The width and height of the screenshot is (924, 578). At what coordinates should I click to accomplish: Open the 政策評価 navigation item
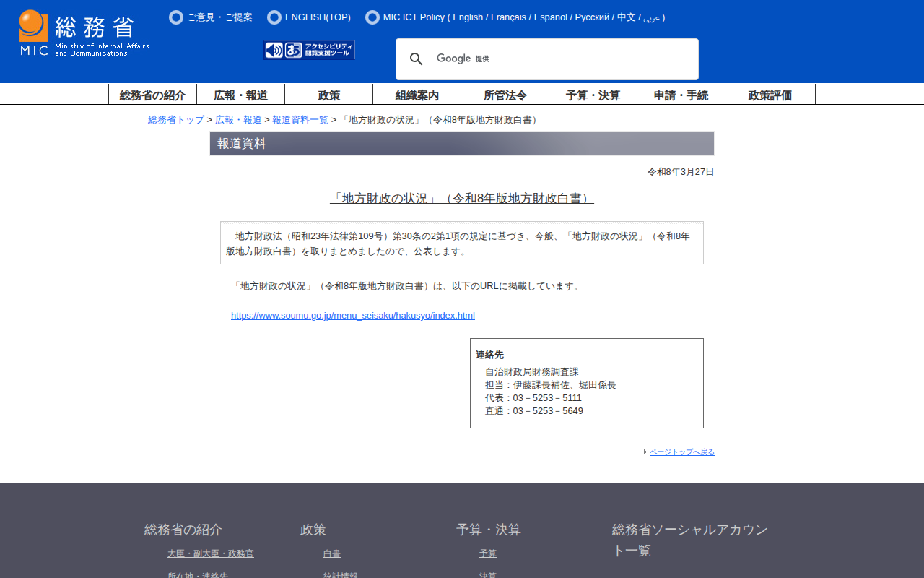[770, 95]
